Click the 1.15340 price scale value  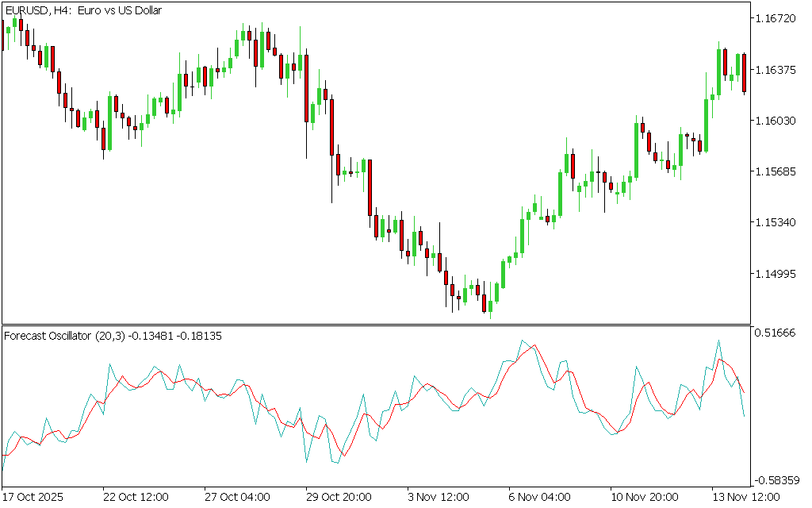779,222
